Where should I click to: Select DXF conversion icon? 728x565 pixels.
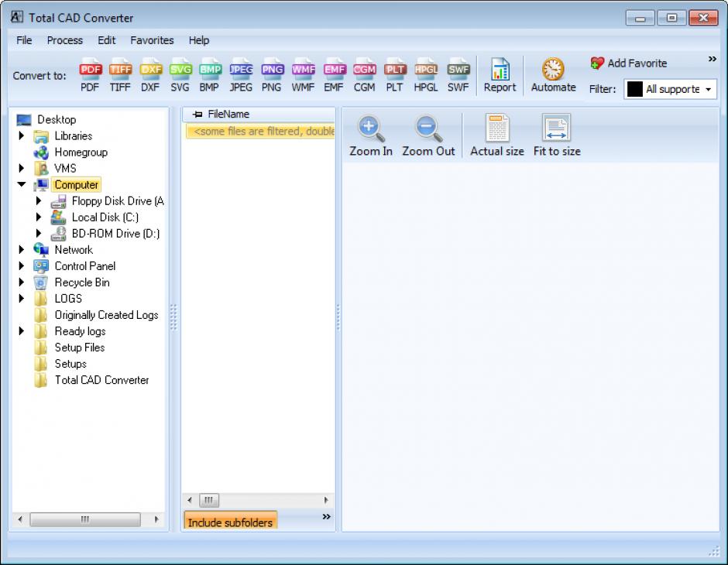(150, 74)
